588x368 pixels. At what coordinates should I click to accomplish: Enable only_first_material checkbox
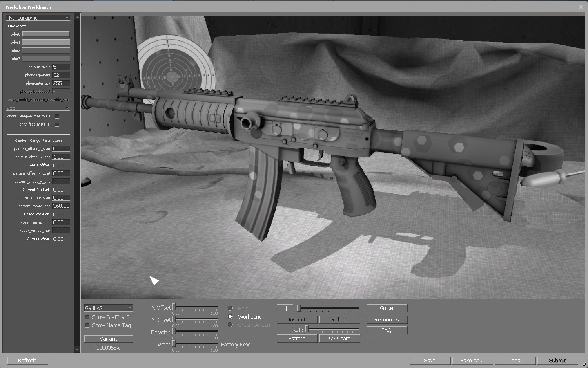[57, 124]
